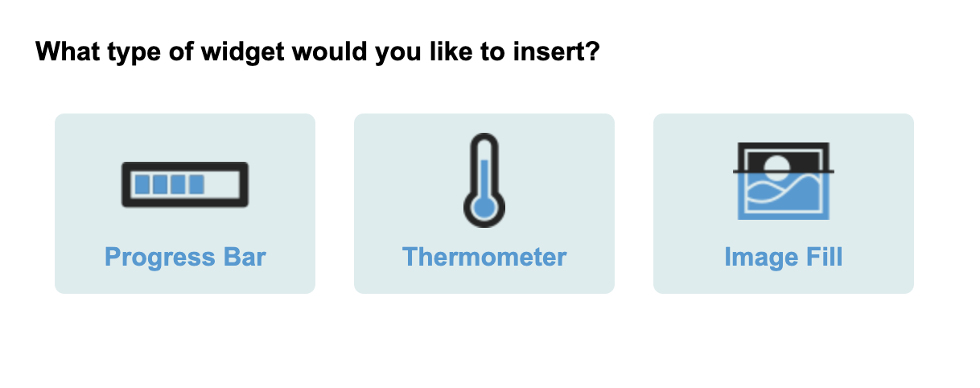Select the "Thermometer" text label
The width and height of the screenshot is (980, 388).
(484, 258)
